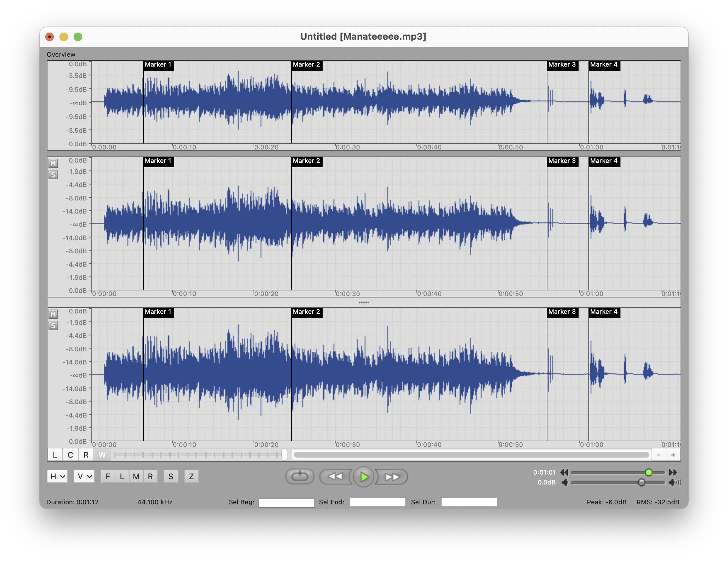
Task: Select the C channel button
Action: (x=70, y=455)
